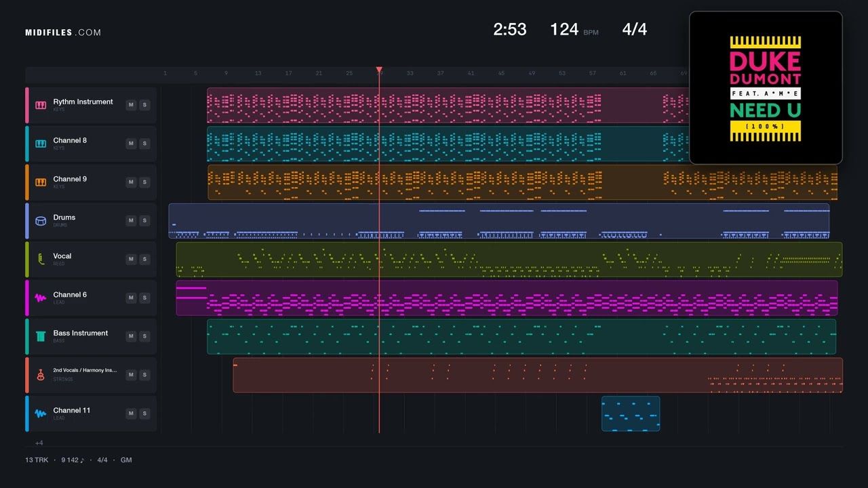This screenshot has height=488, width=868.
Task: Click the Bass Instrument track name
Action: click(x=81, y=333)
